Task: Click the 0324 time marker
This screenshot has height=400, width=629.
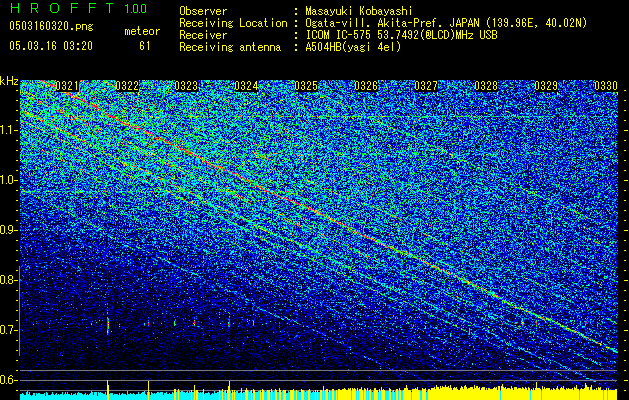Action: click(246, 86)
